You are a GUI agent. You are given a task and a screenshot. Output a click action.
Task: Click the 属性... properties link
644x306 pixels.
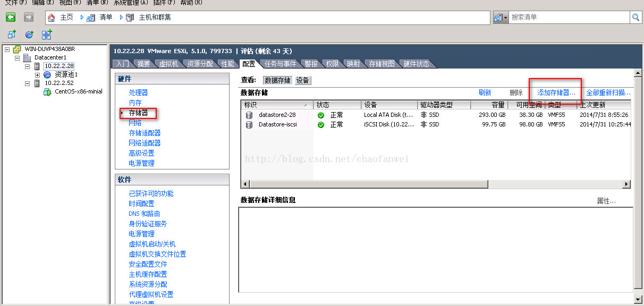point(606,201)
